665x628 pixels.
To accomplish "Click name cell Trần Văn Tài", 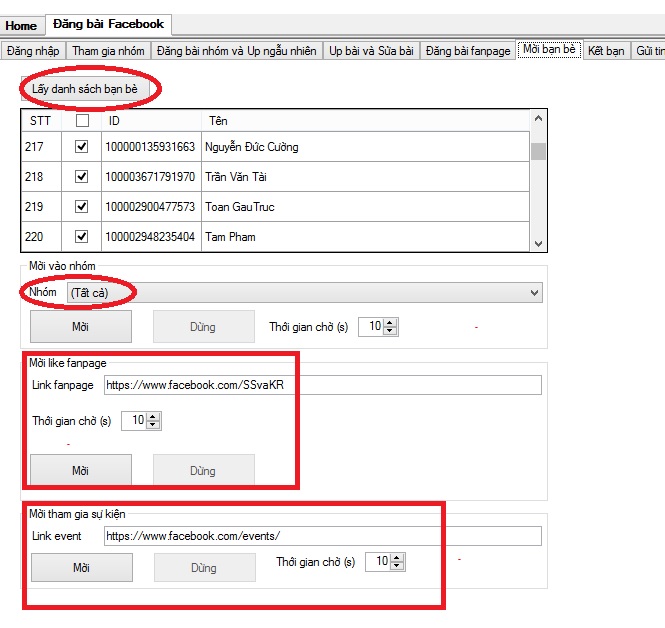I will pos(365,176).
